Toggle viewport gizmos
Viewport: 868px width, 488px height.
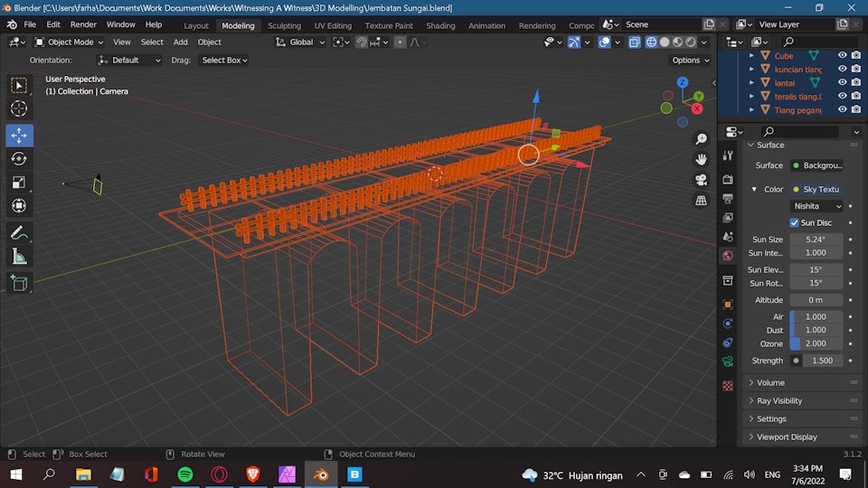pos(574,42)
